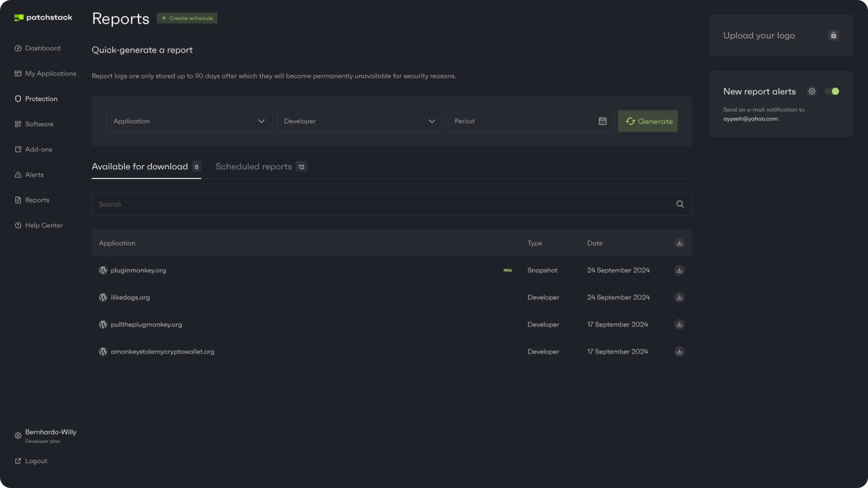The image size is (868, 488).
Task: Toggle the New report alerts switch
Action: 832,91
